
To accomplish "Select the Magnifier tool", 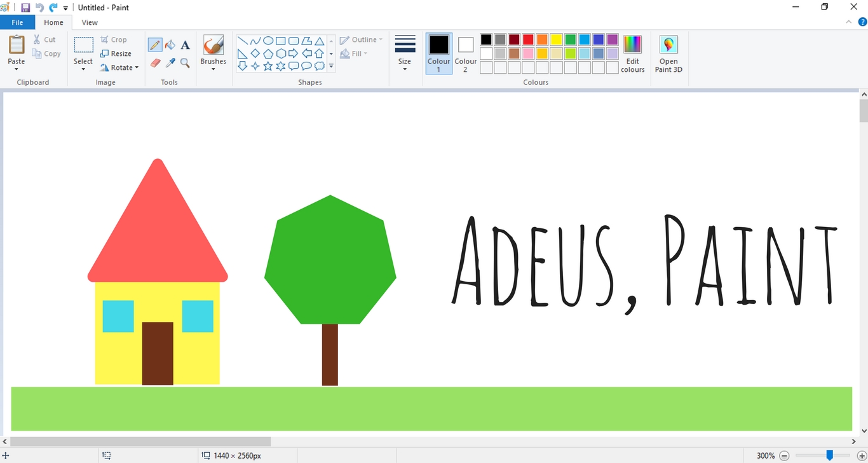I will click(x=185, y=63).
